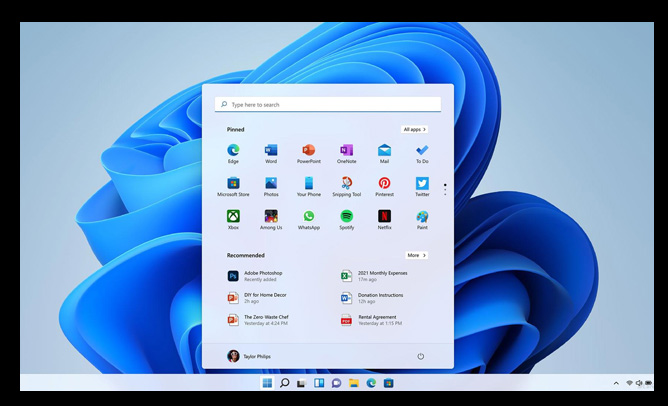Screen dimensions: 668x406
Task: Open the Donation Instructions document
Action: click(372, 298)
